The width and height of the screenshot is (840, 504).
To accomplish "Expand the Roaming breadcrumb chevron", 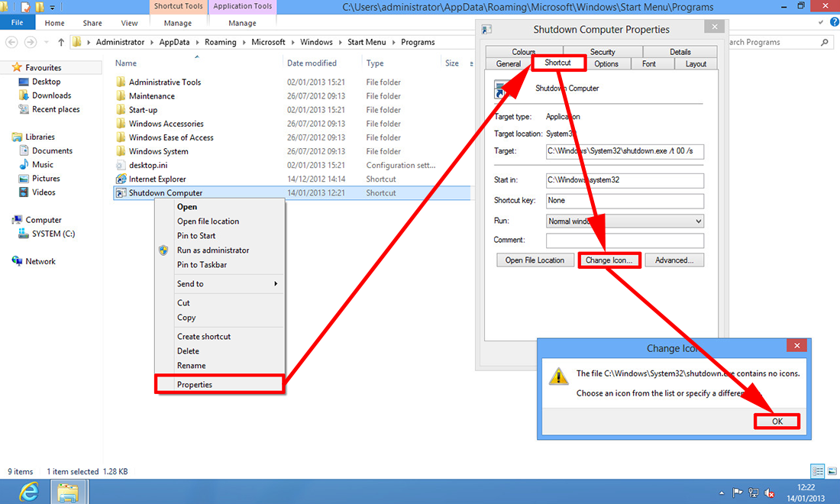I will pyautogui.click(x=244, y=42).
